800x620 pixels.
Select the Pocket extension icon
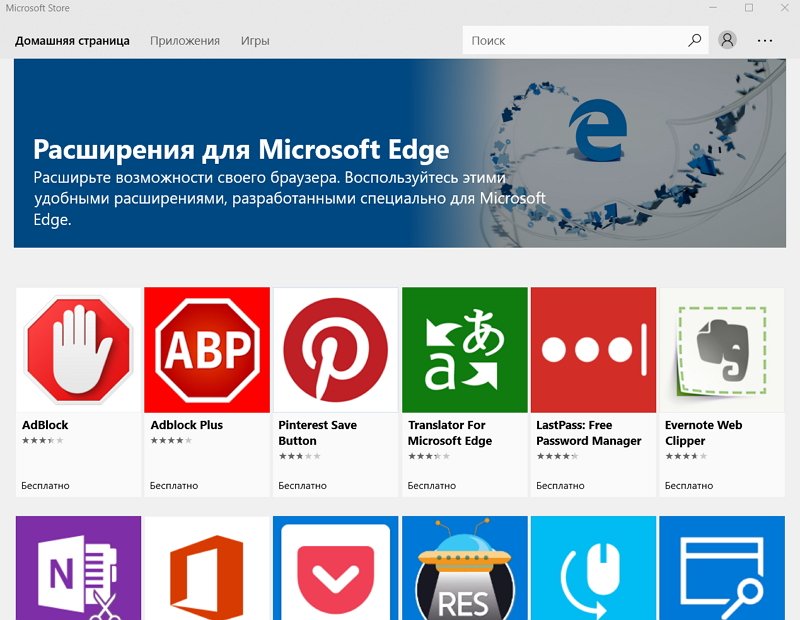tap(336, 568)
